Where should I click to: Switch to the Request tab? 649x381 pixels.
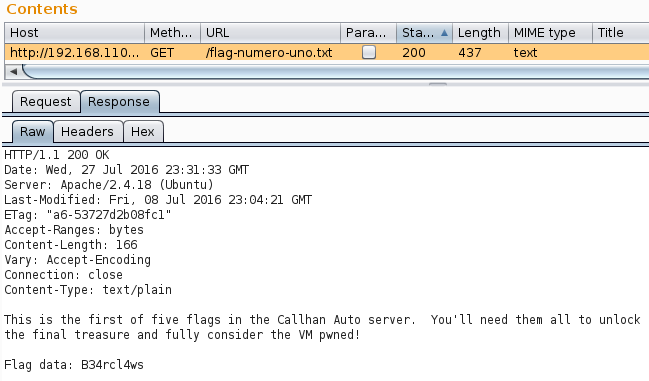click(x=46, y=102)
